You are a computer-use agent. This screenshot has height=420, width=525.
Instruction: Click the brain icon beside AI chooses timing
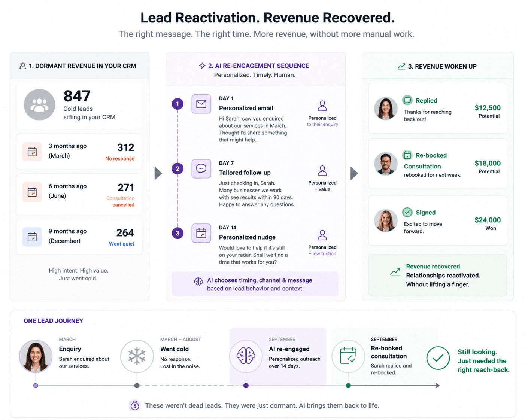click(x=198, y=281)
